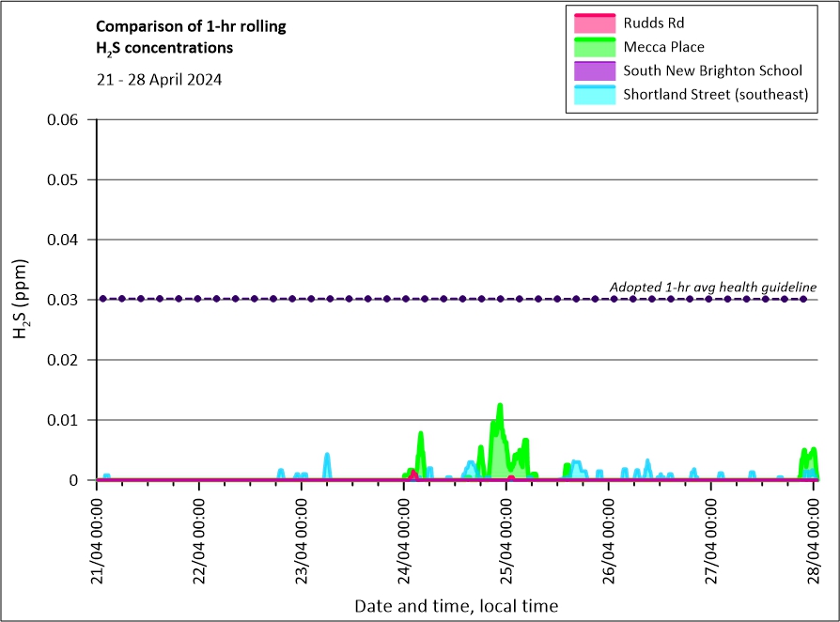Select the South New Brighton School legend text
Viewport: 840px width, 622px height.
(x=712, y=70)
